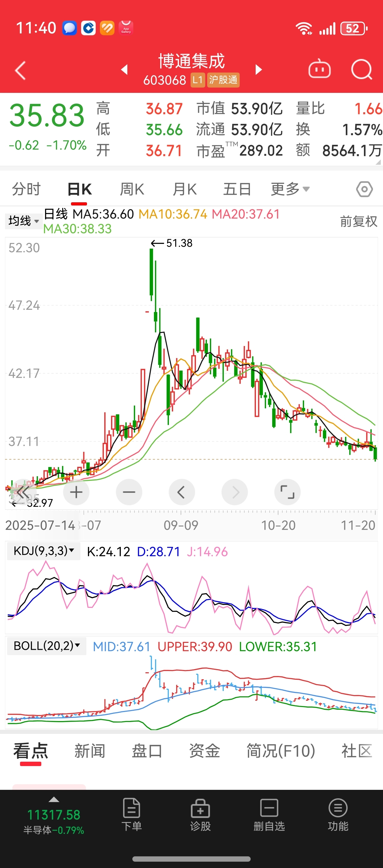Image resolution: width=383 pixels, height=868 pixels.
Task: Tap the blue chat notification icon
Action: click(69, 28)
